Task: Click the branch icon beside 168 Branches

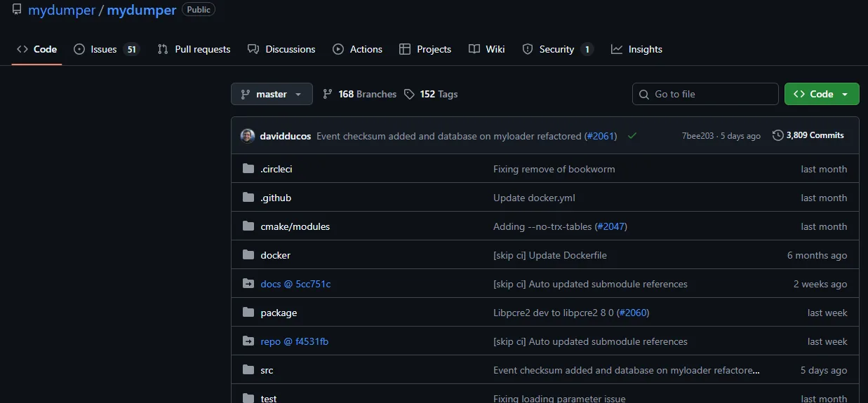Action: click(328, 94)
